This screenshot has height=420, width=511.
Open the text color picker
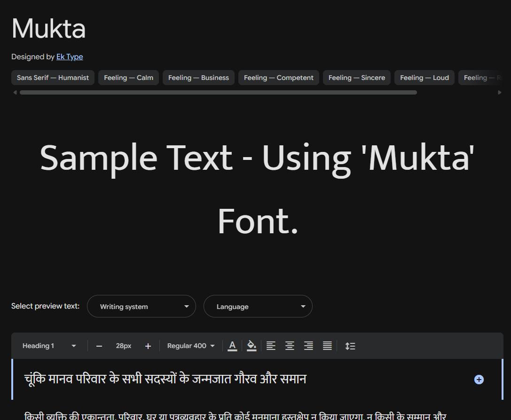point(232,346)
